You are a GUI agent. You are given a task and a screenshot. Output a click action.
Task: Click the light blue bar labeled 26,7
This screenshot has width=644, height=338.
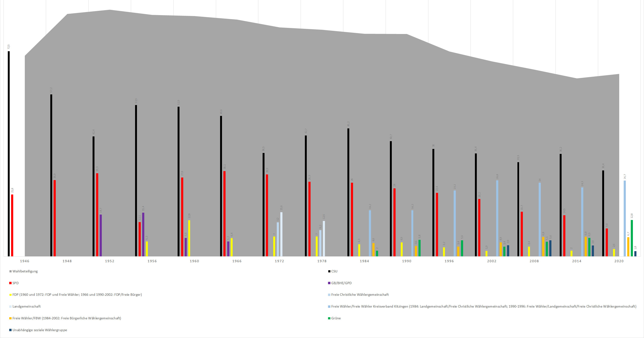[x=625, y=218]
